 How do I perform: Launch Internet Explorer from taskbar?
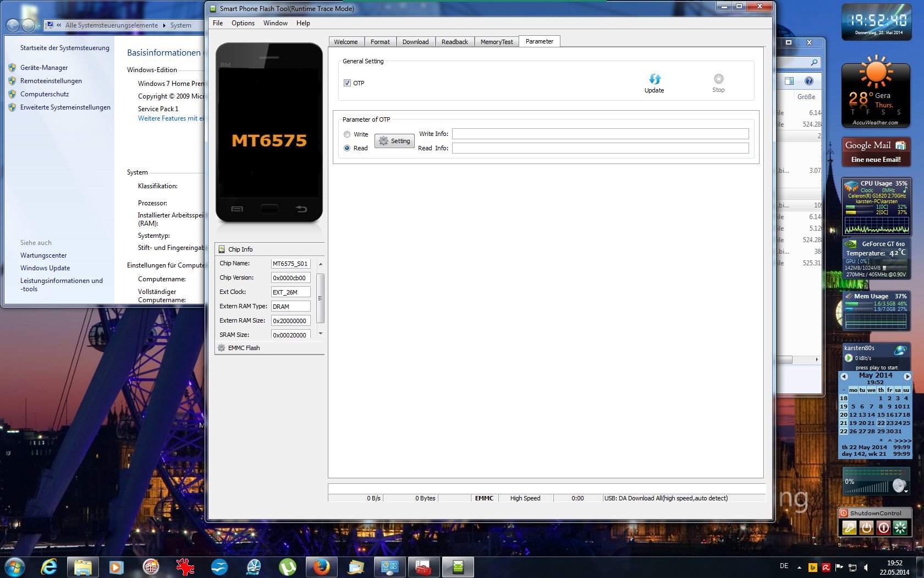click(49, 566)
